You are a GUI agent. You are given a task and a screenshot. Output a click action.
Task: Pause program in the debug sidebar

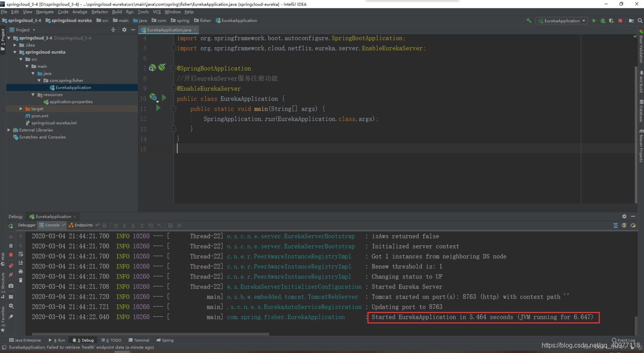pyautogui.click(x=11, y=246)
